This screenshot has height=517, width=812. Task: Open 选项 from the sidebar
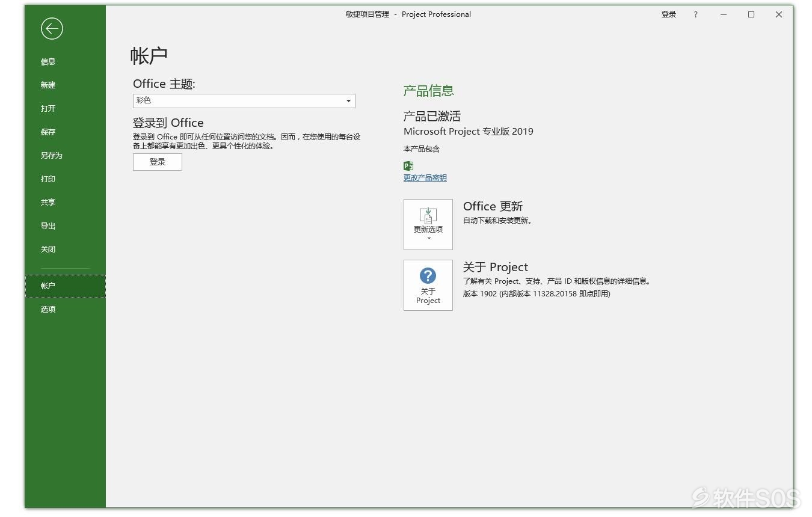[x=65, y=309]
